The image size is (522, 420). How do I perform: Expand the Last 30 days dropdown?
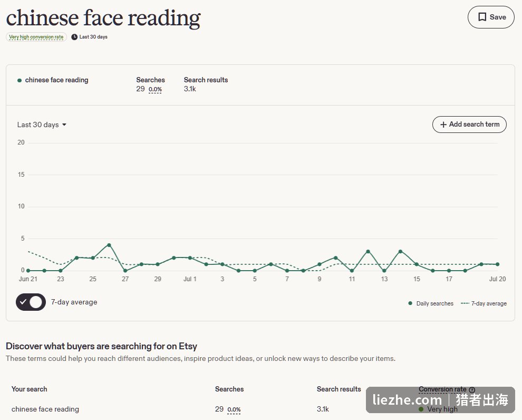42,125
